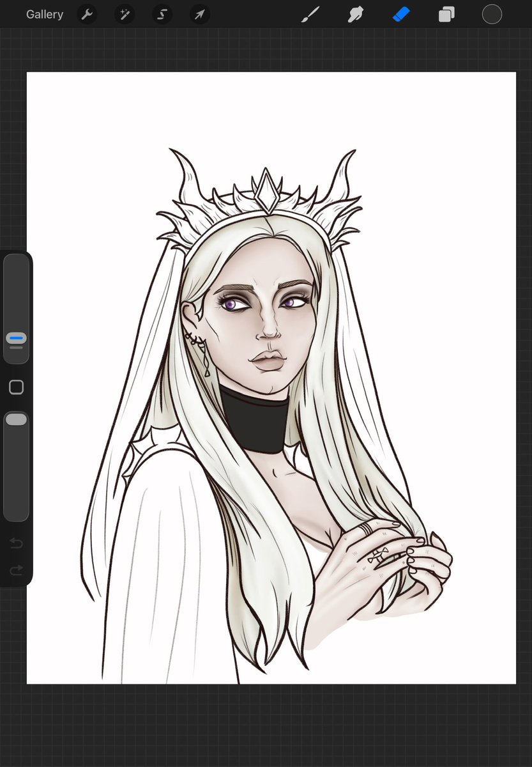Image resolution: width=532 pixels, height=767 pixels.
Task: Redo the last undone stroke
Action: (16, 569)
